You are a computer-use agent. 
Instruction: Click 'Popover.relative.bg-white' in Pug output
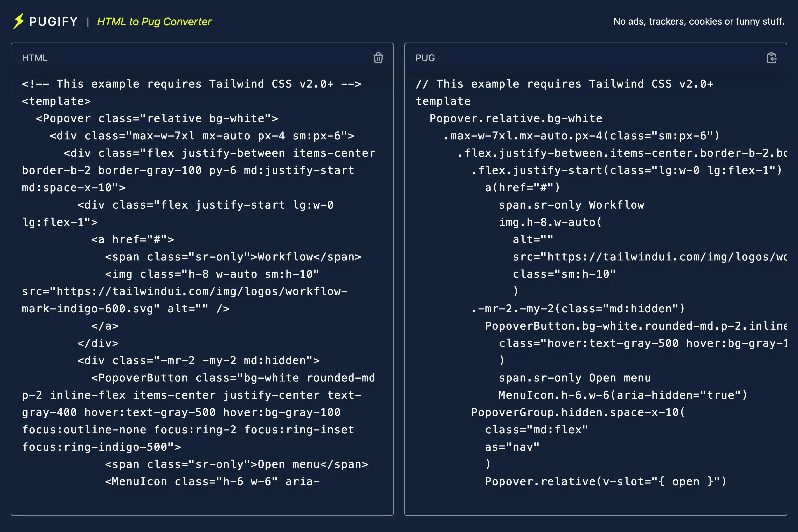[516, 118]
